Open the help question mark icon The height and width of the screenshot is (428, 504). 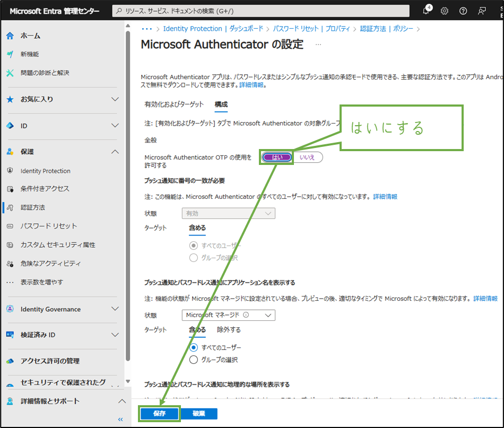tap(463, 11)
